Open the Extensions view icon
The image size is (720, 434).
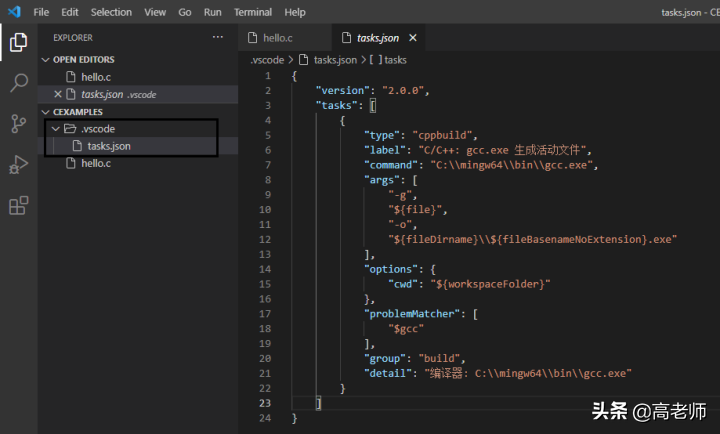[x=18, y=205]
